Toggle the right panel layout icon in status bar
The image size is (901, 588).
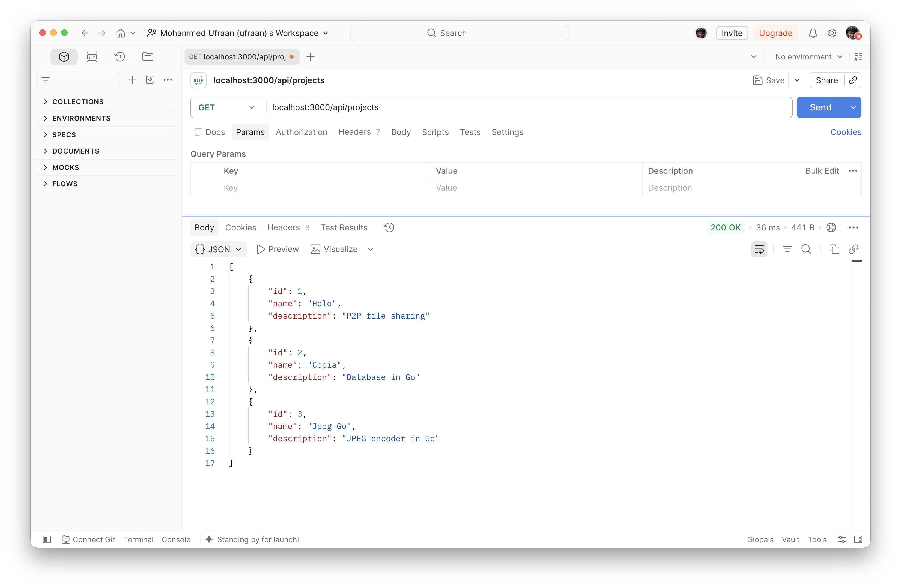point(858,539)
